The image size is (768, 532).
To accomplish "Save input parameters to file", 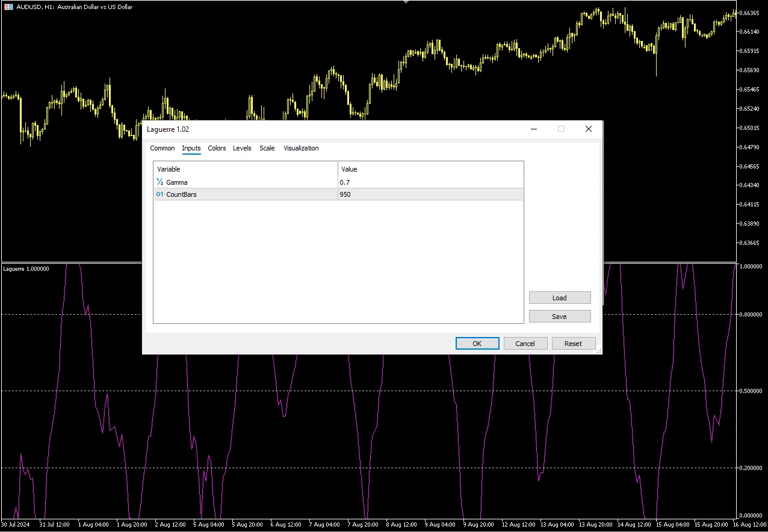I will pyautogui.click(x=560, y=317).
